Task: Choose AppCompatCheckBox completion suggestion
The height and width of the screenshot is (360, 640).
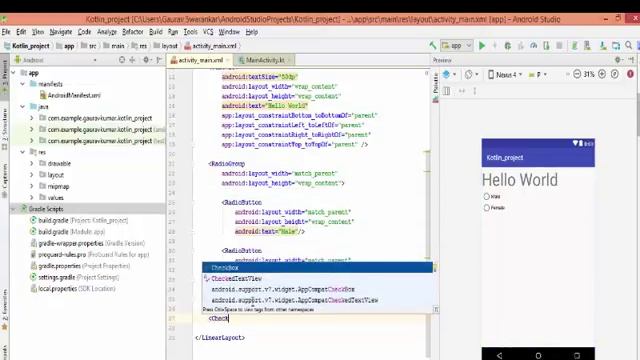Action: point(317,289)
